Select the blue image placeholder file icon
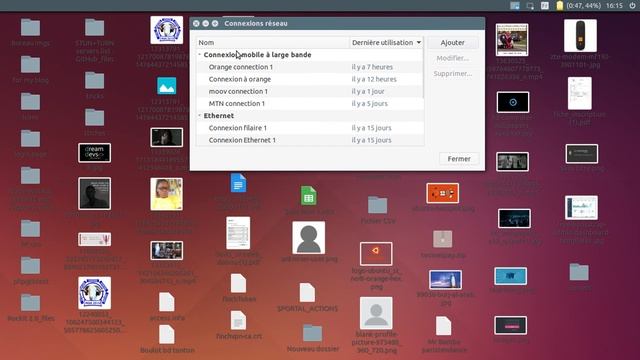 pos(167,86)
